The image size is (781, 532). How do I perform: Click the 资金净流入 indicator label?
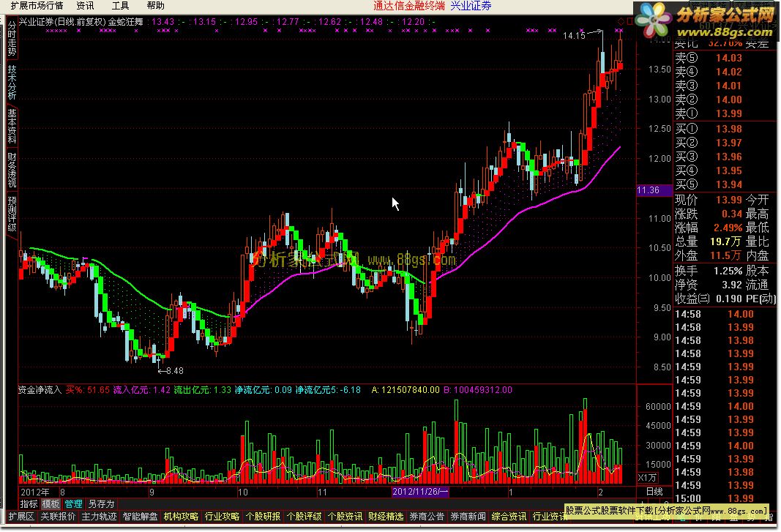point(40,389)
